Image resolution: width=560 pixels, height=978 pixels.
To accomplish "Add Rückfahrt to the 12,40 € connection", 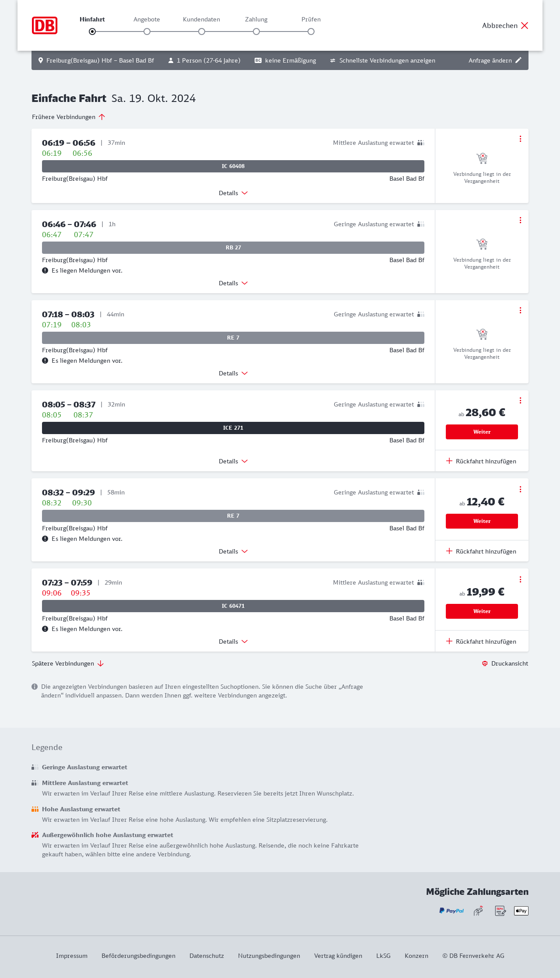I will pyautogui.click(x=481, y=551).
